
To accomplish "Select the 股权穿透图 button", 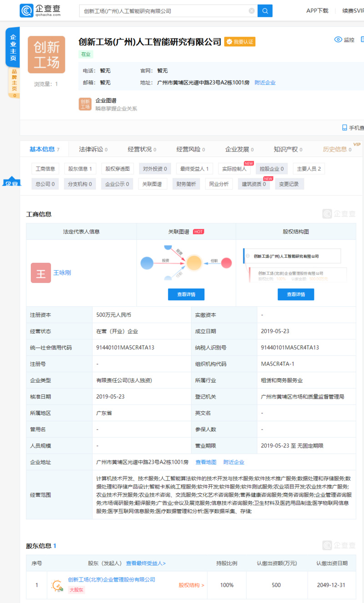I will coord(117,169).
